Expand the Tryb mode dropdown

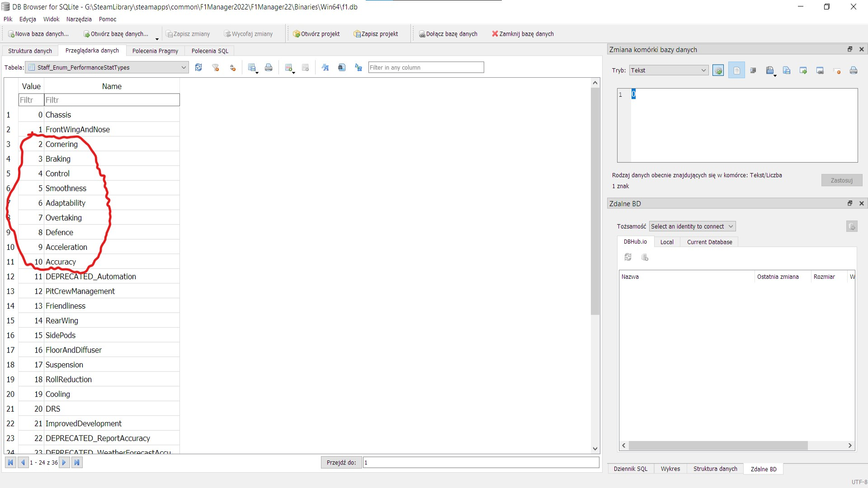point(669,70)
